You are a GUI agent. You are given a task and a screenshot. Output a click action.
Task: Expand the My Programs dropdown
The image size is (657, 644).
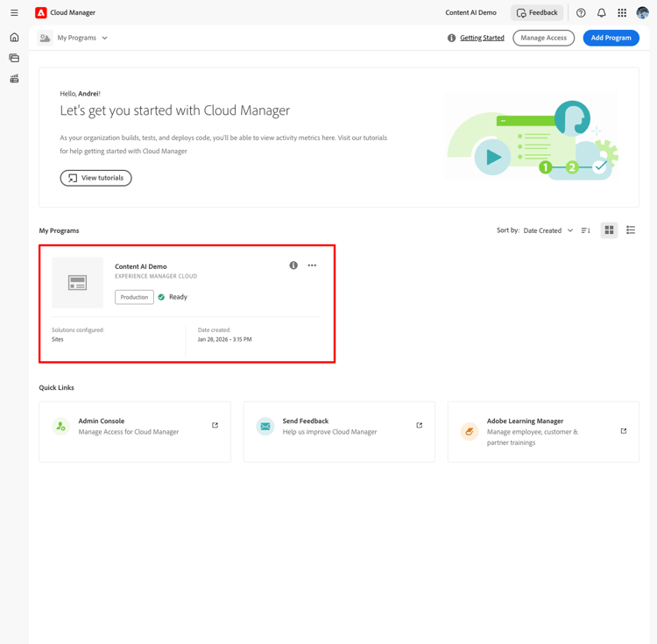82,38
